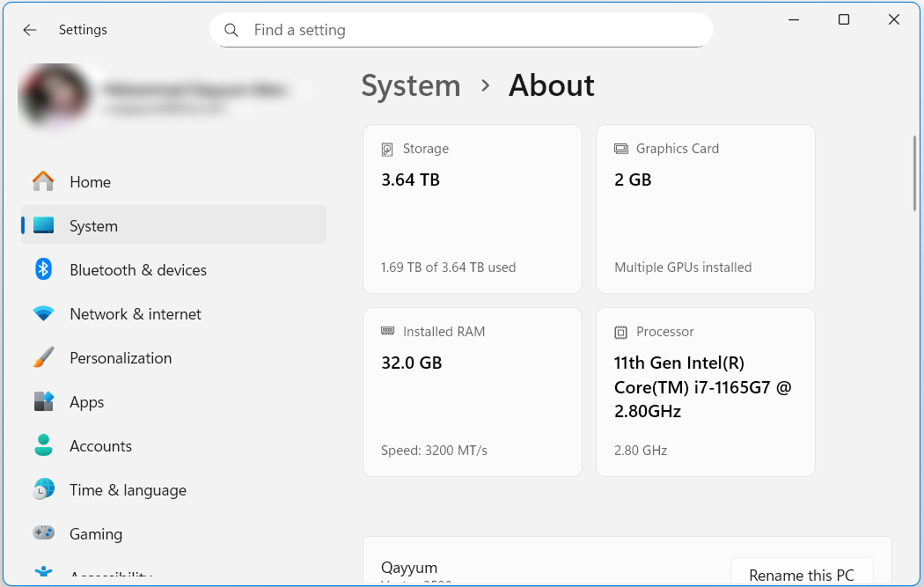The height and width of the screenshot is (587, 924).
Task: Click 'Speed: 3200 MT/s' text
Action: click(435, 451)
